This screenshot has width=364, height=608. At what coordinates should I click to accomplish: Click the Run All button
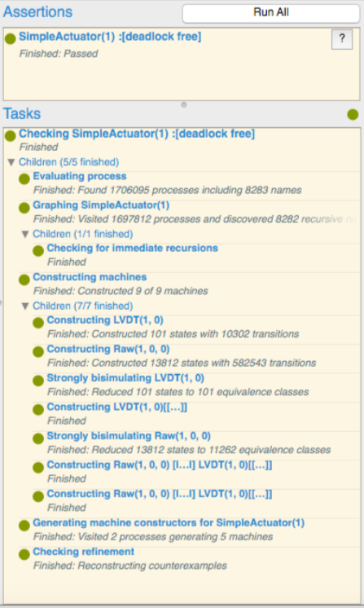point(271,13)
